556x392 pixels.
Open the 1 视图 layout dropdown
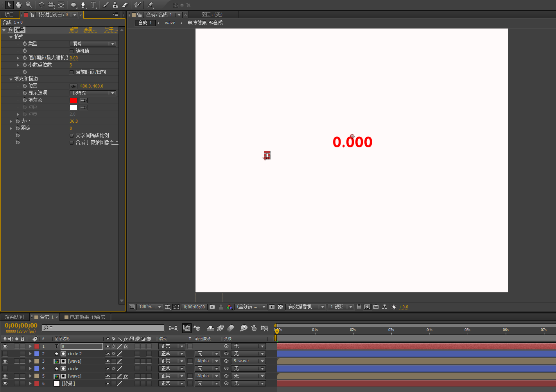tap(341, 307)
